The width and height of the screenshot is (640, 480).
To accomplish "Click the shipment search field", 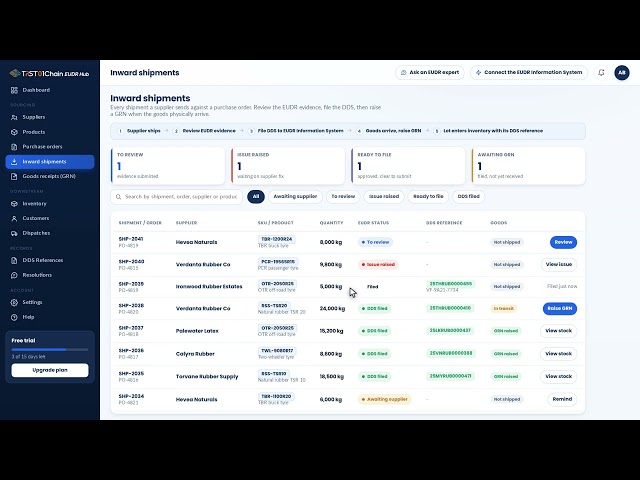I will click(x=176, y=197).
